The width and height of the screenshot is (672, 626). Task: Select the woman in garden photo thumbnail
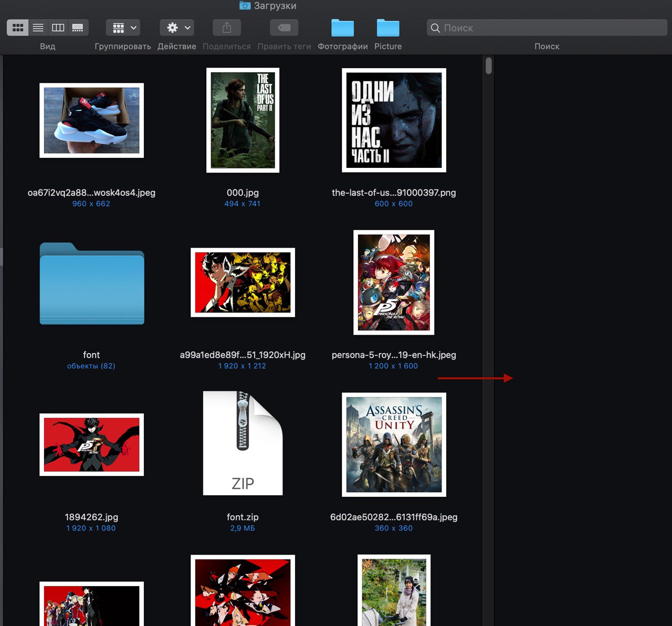click(394, 590)
